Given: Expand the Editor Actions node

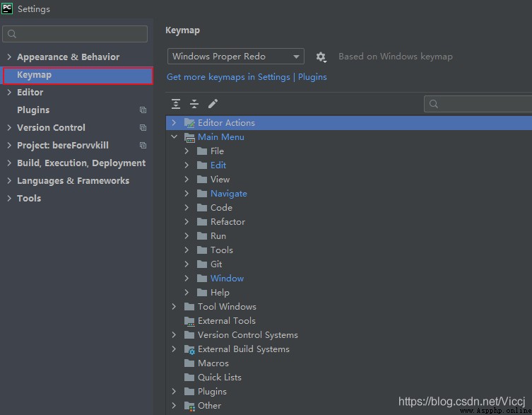Looking at the screenshot, I should pyautogui.click(x=174, y=122).
